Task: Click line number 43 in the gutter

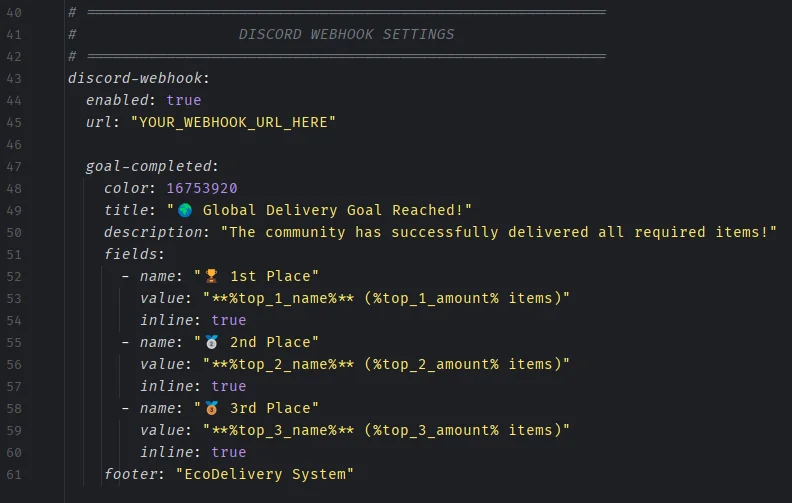Action: (x=14, y=79)
